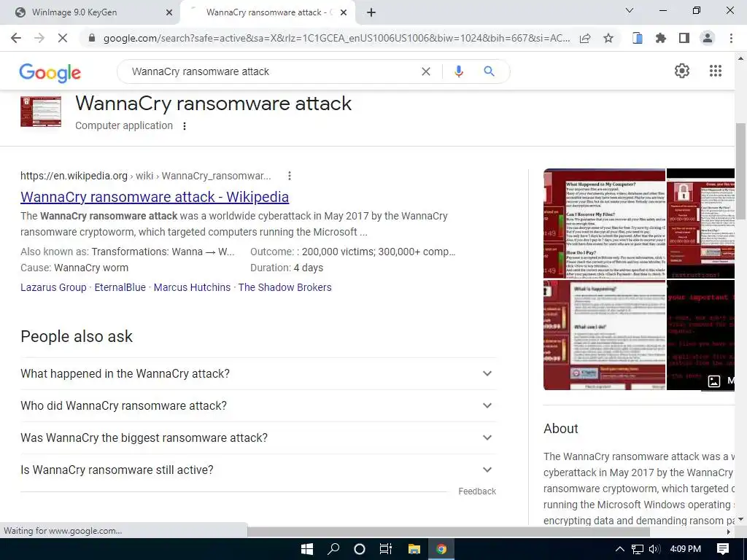
Task: View site information via the lock icon
Action: click(92, 38)
